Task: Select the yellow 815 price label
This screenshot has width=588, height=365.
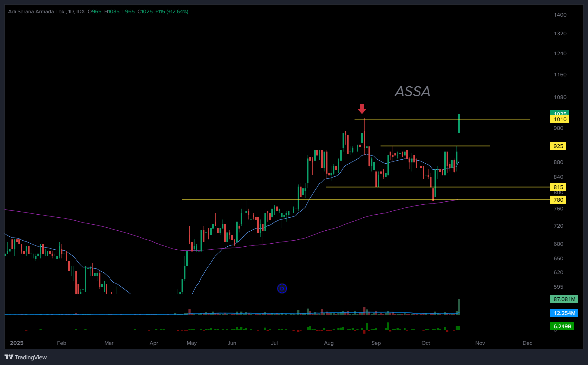Action: (x=558, y=187)
